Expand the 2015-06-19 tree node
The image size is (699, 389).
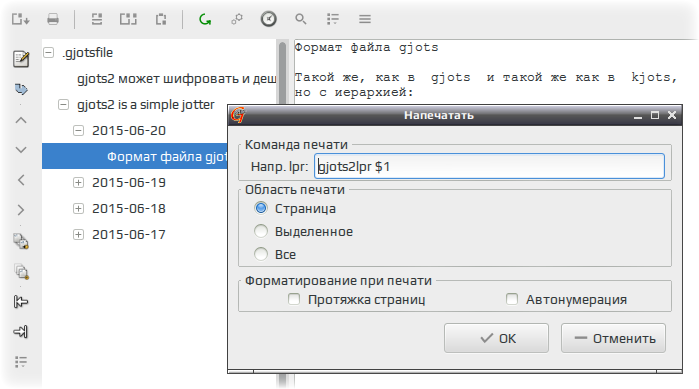pos(78,183)
